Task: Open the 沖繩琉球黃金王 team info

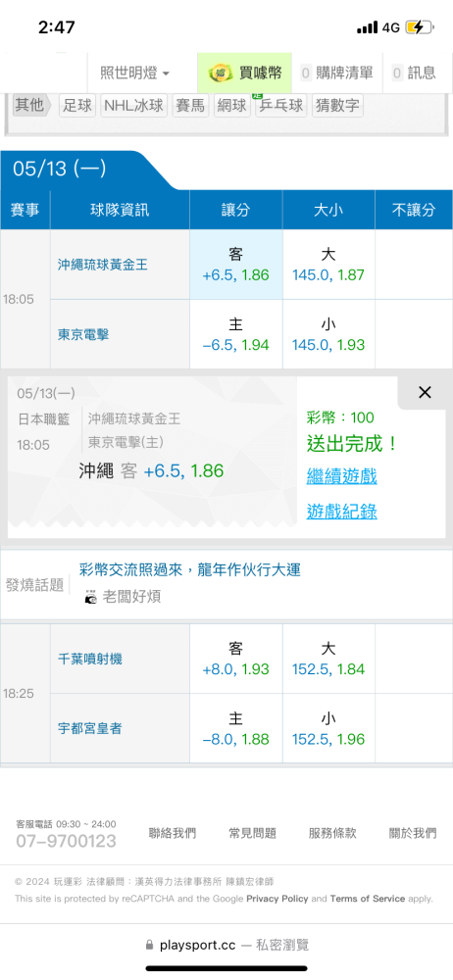Action: click(x=103, y=265)
